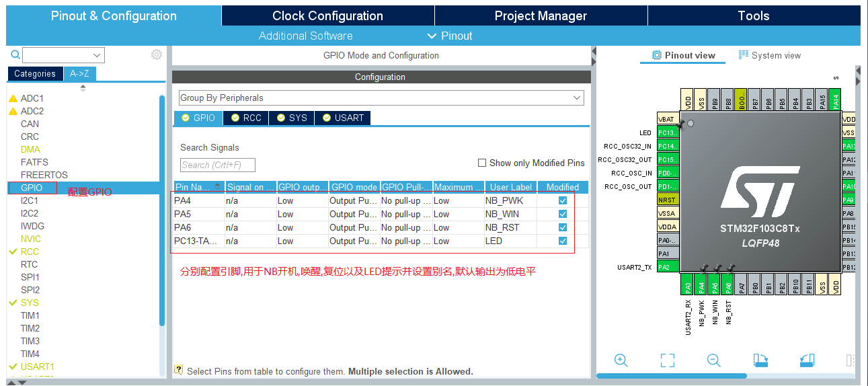Switch to Project Manager tab
Image resolution: width=868 pixels, height=386 pixels.
541,15
